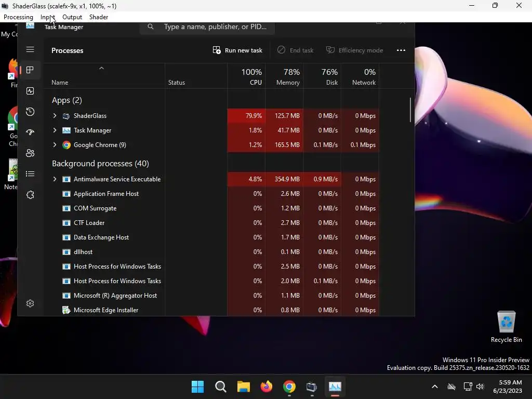Expand the Google Chrome (9) process group
Screen dimensions: 532x399
point(55,145)
